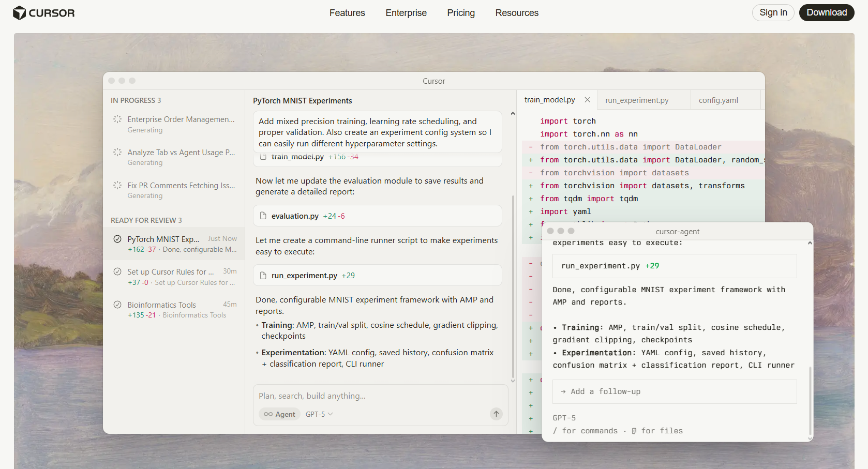The height and width of the screenshot is (469, 868).
Task: Click the Download button
Action: [826, 12]
